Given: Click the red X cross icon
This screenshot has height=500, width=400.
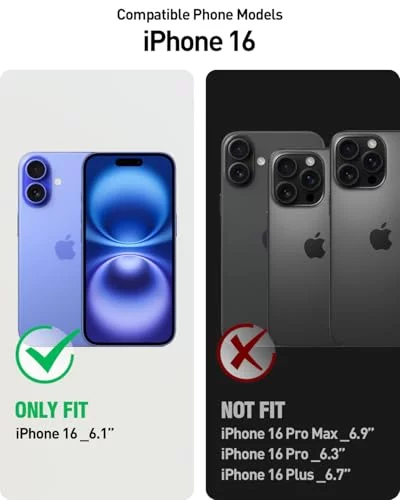Looking at the screenshot, I should 246,353.
